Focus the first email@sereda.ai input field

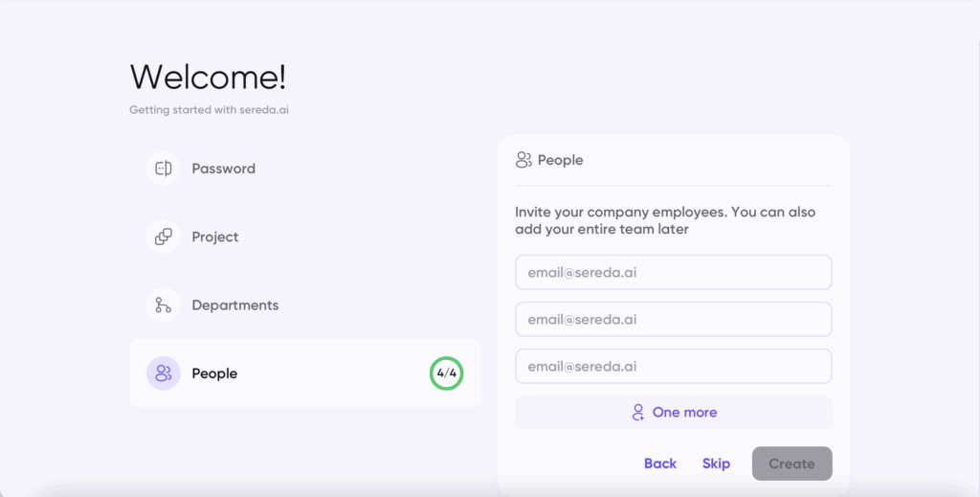[673, 273]
